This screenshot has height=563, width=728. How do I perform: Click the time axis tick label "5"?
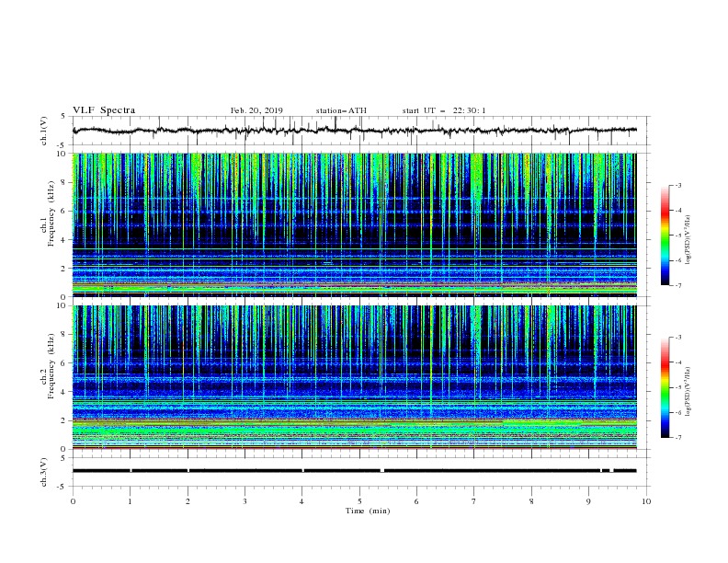point(359,501)
